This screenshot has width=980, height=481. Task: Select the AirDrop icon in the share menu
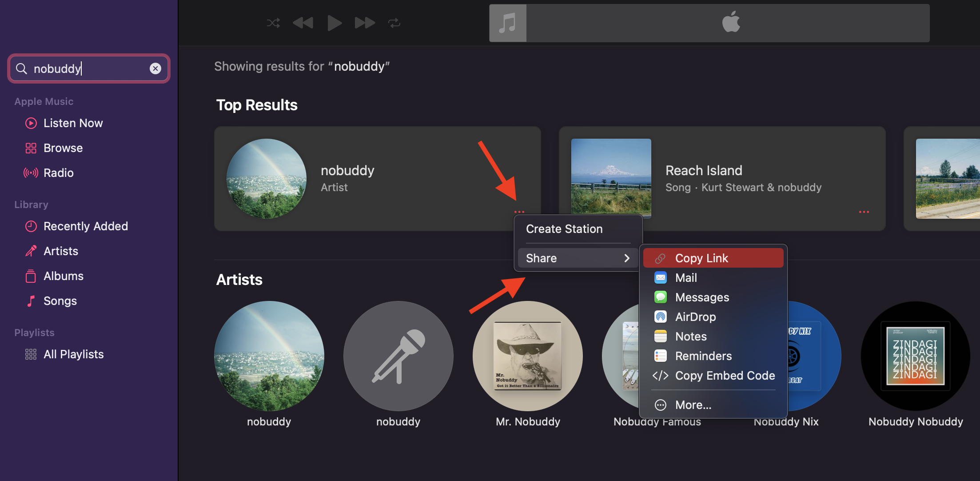point(660,317)
